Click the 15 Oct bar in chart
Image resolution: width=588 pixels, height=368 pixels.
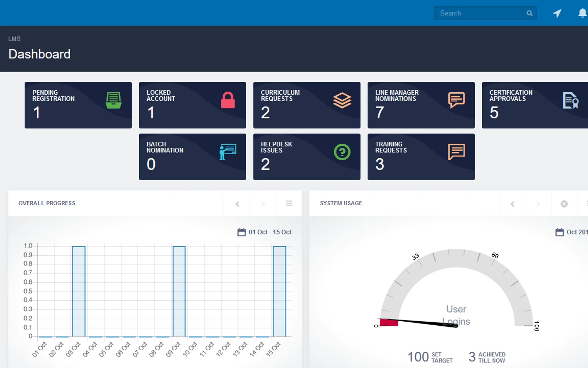click(x=279, y=291)
